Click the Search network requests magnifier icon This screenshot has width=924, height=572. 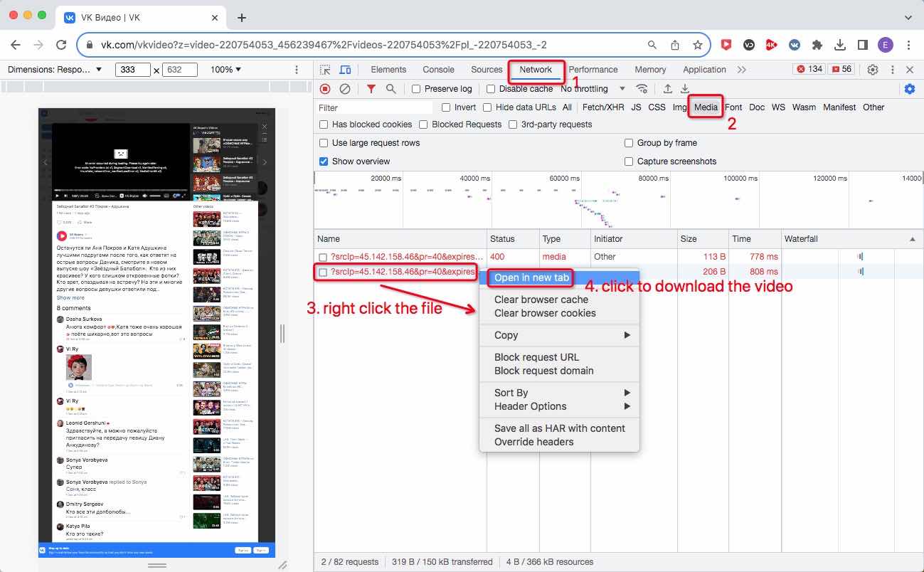click(390, 88)
